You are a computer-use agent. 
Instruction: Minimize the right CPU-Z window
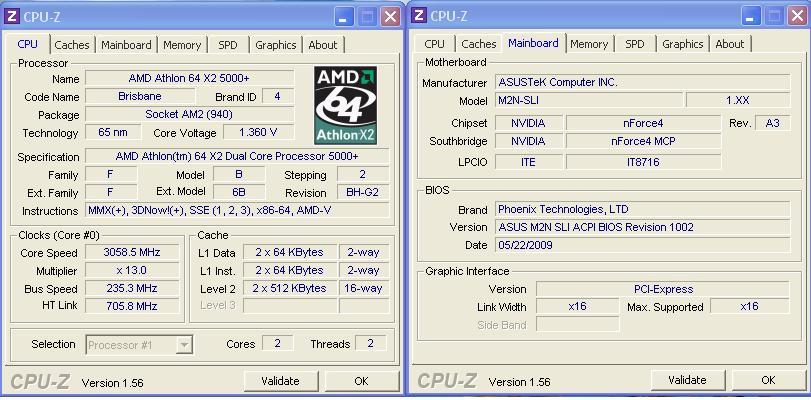[750, 17]
